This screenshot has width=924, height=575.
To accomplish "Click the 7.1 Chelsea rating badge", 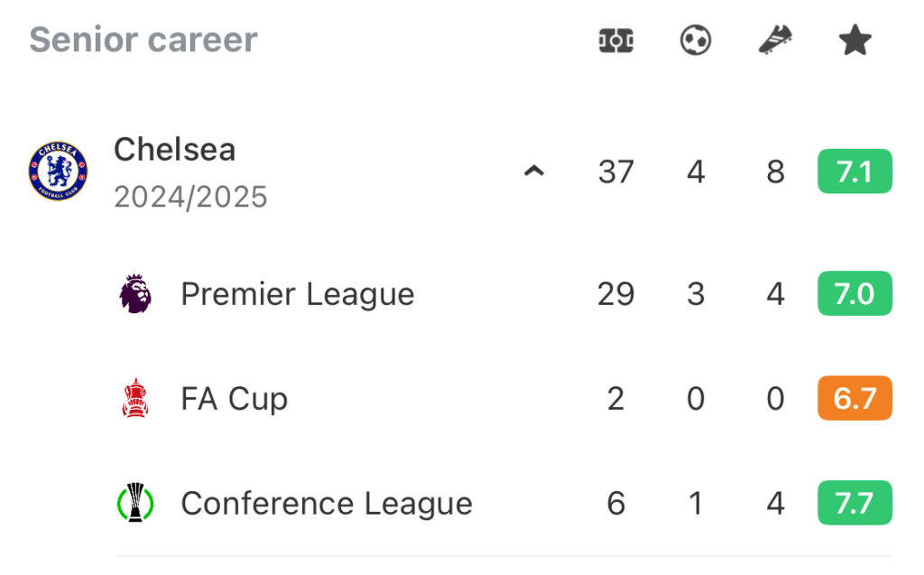I will [855, 171].
